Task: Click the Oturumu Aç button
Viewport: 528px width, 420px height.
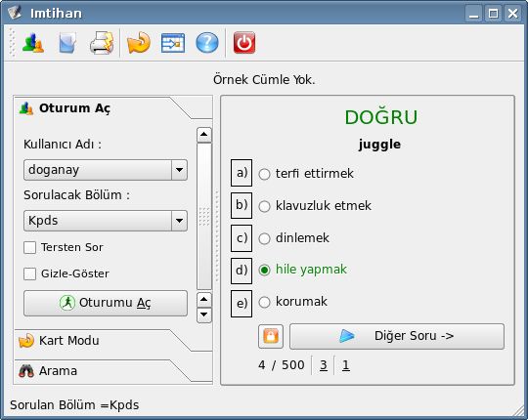Action: click(106, 303)
